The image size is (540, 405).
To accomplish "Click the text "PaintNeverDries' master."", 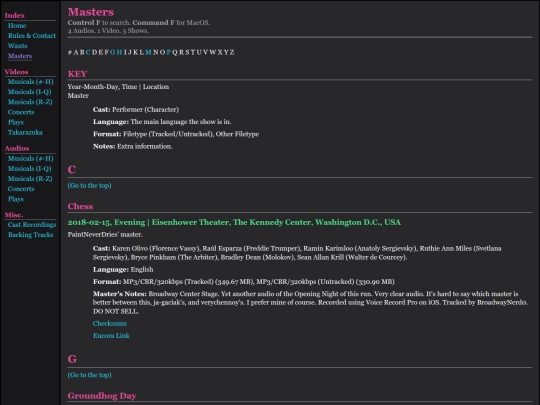I will pyautogui.click(x=105, y=235).
